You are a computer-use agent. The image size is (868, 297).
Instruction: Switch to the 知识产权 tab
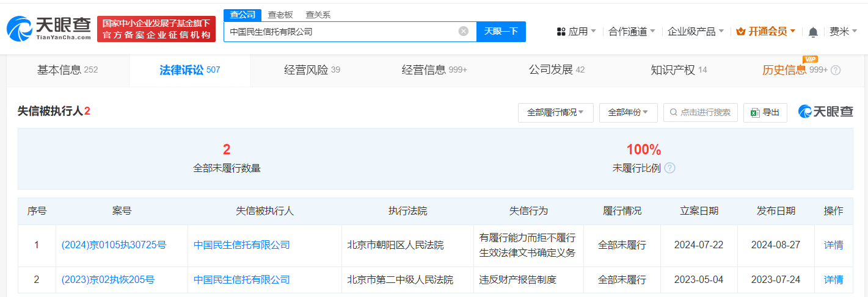[678, 70]
